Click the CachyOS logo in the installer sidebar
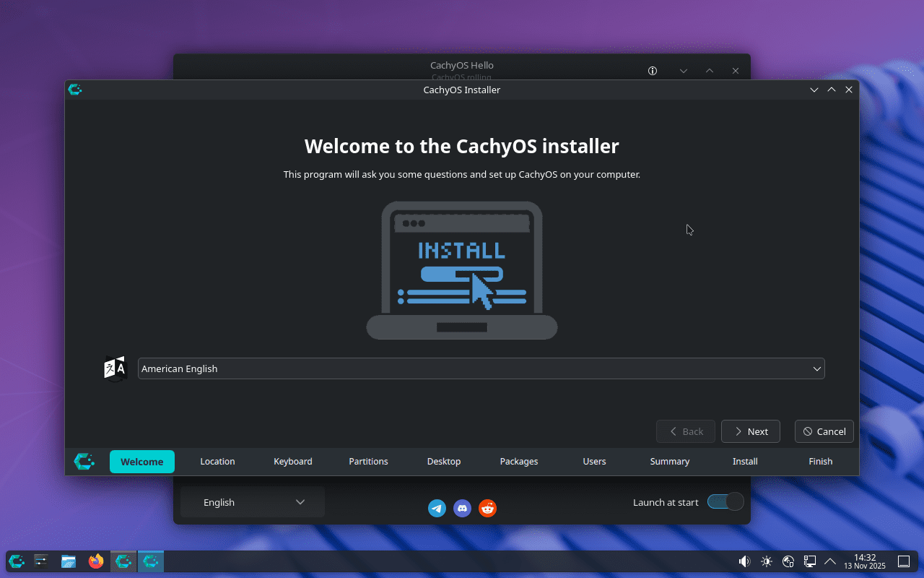 tap(84, 462)
